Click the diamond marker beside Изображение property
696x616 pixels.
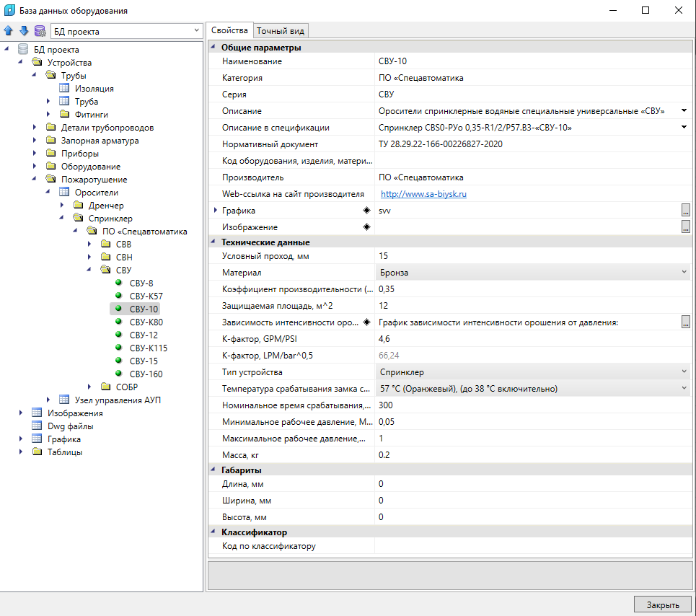pyautogui.click(x=366, y=226)
